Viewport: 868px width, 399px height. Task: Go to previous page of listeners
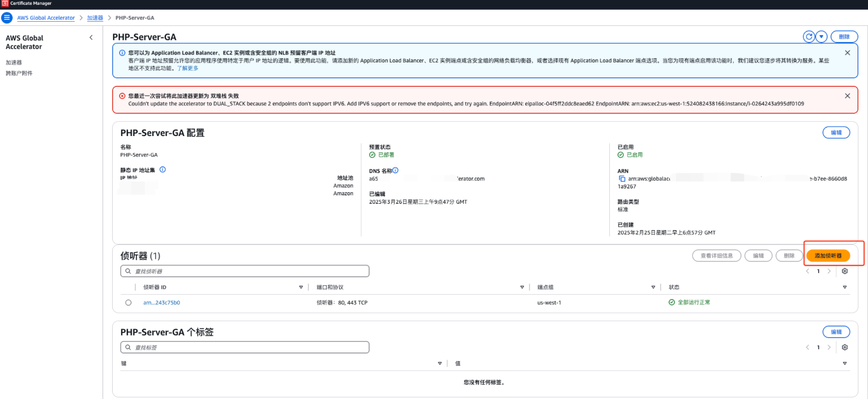pos(808,271)
